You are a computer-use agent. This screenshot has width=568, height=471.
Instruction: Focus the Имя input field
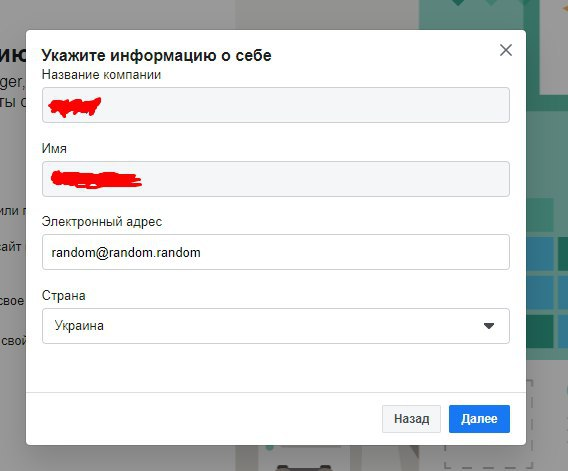click(x=276, y=179)
